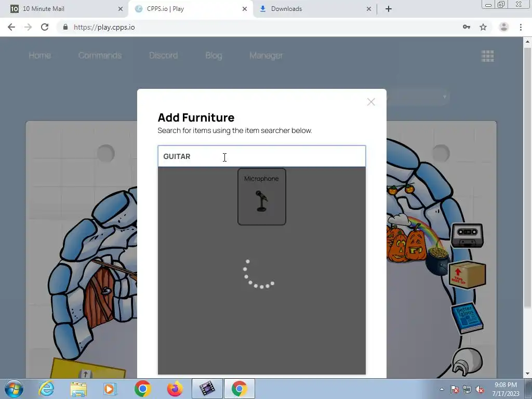The height and width of the screenshot is (399, 532).
Task: Open the grid apps menu icon
Action: [487, 56]
